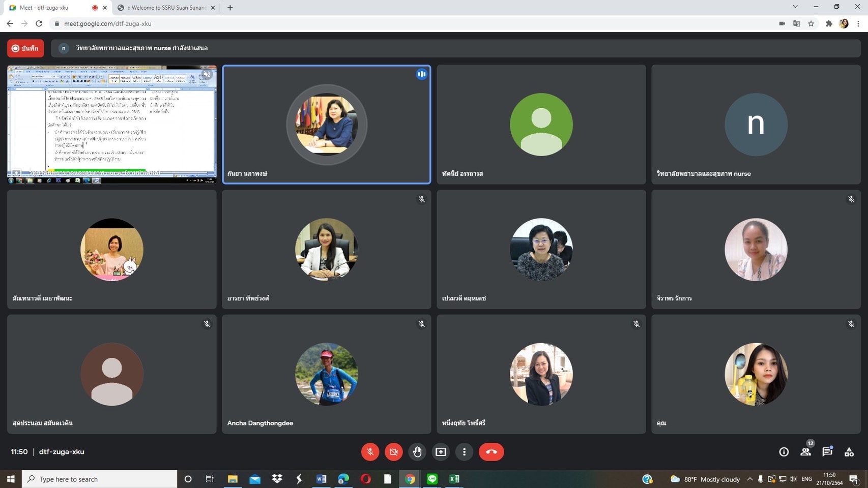Open the Activities shapes icon
Screen dimensions: 868x488
click(x=849, y=452)
